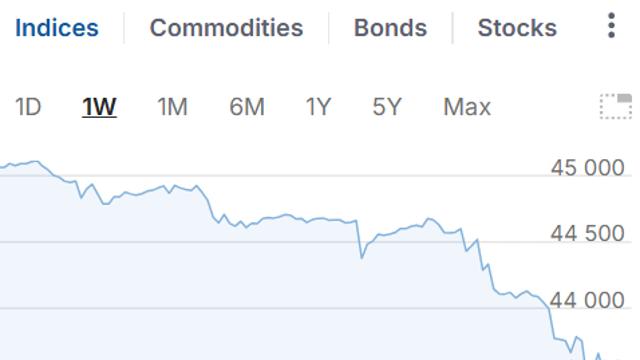Select the underlined 1W time range

point(99,107)
